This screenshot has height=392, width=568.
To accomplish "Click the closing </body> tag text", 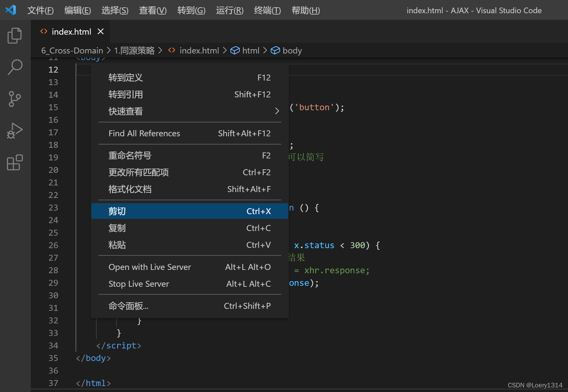I will pyautogui.click(x=93, y=358).
